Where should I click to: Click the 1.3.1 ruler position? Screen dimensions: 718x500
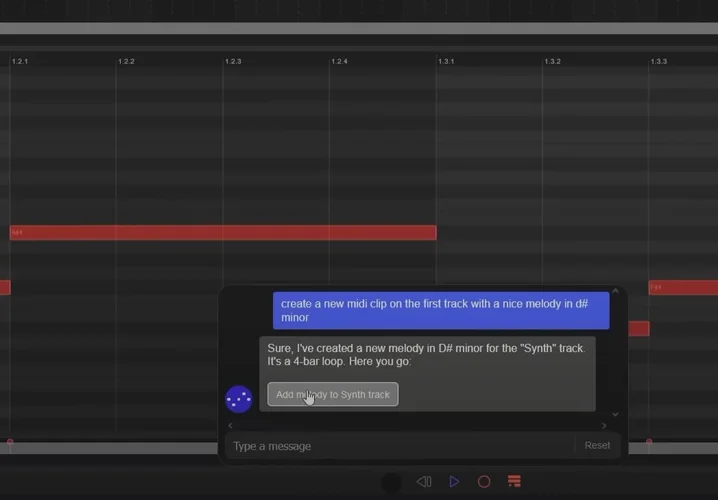pos(446,61)
